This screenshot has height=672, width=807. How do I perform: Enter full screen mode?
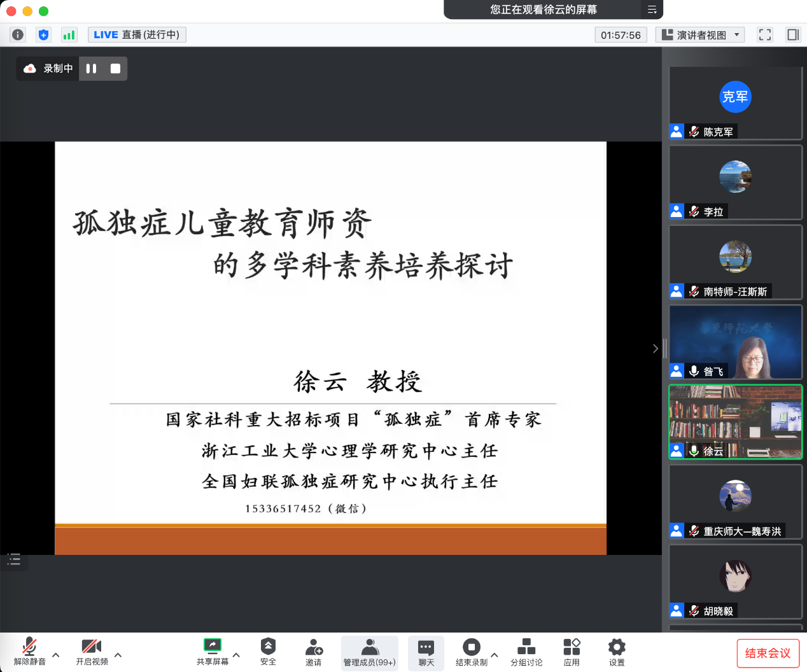click(765, 35)
